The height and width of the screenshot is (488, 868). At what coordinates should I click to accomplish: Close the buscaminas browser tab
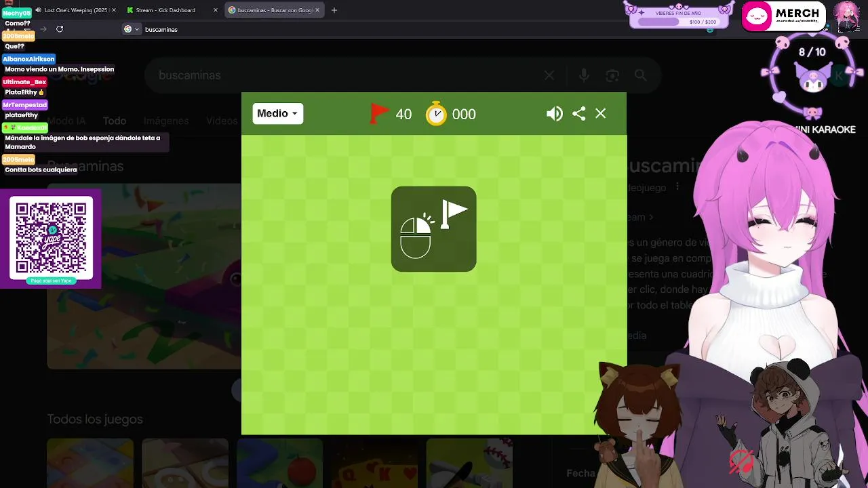317,10
